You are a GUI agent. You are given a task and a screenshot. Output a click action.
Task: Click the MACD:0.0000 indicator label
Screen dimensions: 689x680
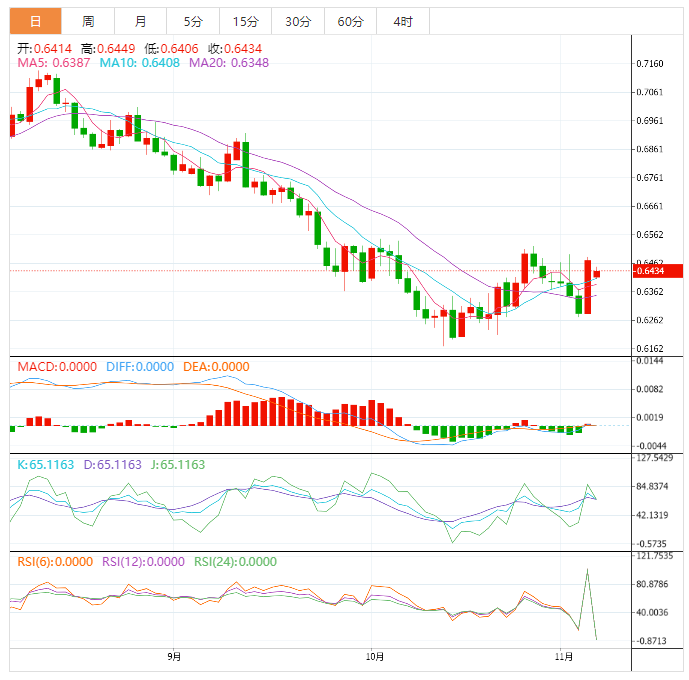tap(57, 367)
